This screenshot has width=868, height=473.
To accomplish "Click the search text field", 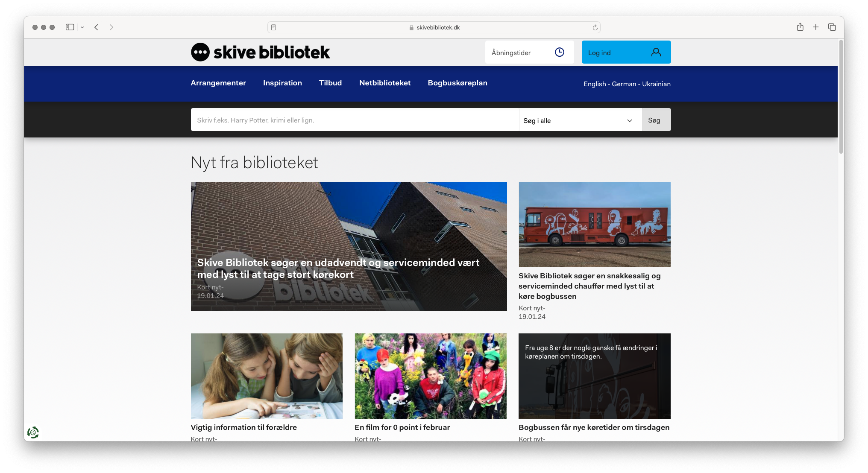I will pos(355,120).
